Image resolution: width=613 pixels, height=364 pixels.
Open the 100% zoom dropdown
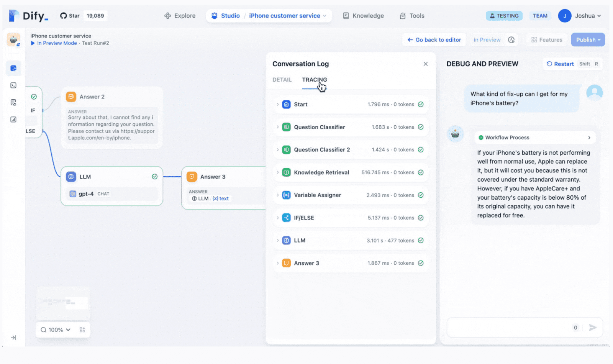[x=56, y=330]
